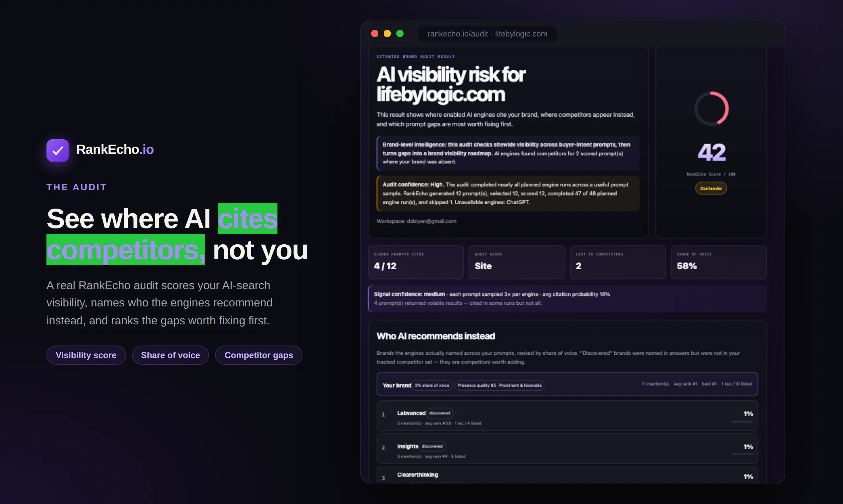Click the red close dot in mockup window

(375, 33)
